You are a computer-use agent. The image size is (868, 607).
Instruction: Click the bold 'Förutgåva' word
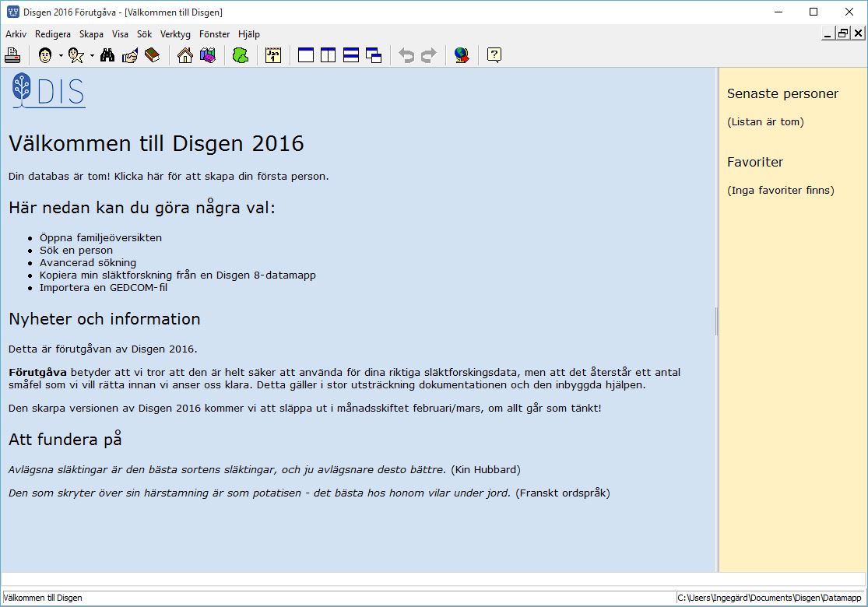[37, 373]
